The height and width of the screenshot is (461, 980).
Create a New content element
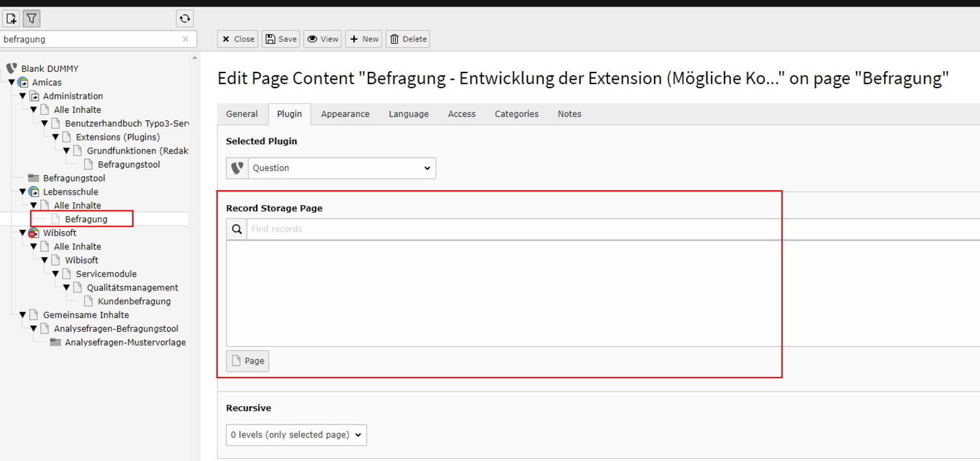tap(364, 39)
